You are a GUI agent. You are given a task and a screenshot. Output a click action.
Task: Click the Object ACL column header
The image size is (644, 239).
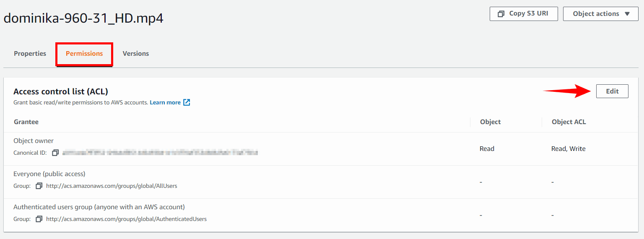pyautogui.click(x=569, y=122)
